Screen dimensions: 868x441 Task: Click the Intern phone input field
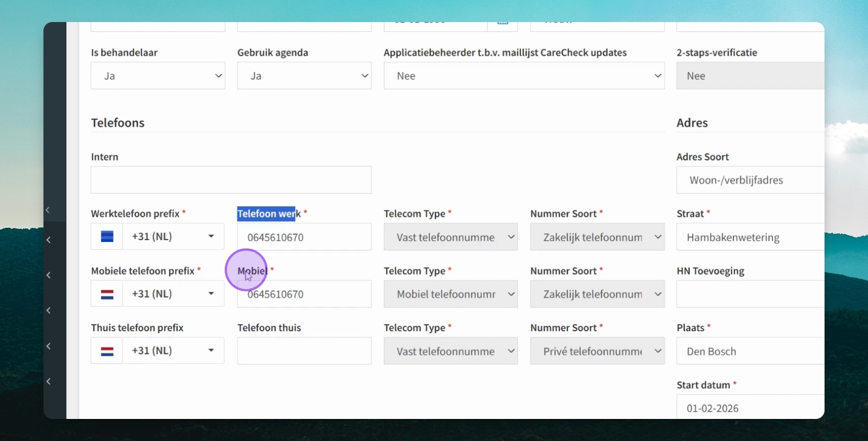[x=231, y=180]
